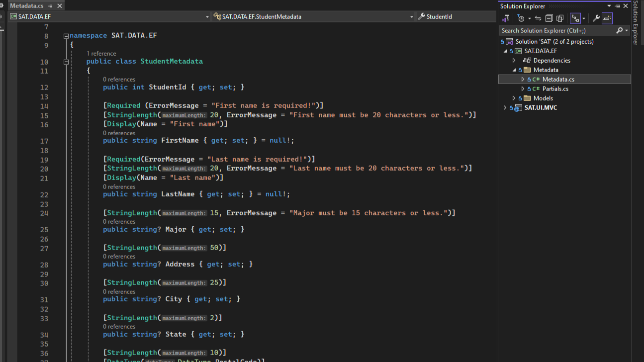Select the Models folder item

coord(543,98)
